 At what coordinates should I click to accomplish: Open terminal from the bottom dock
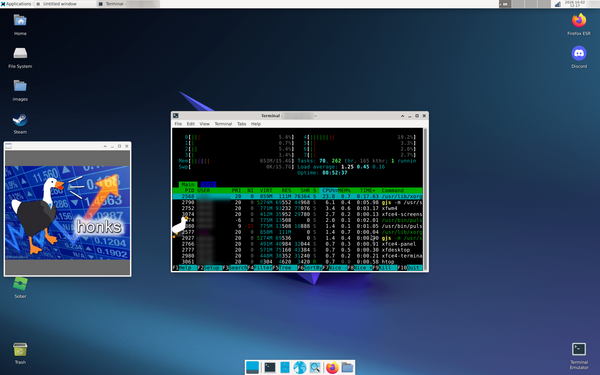270,367
